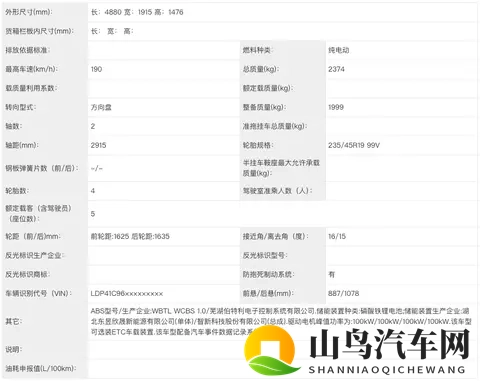Click the 反光标识商标 label
Image resolution: width=480 pixels, height=381 pixels.
pyautogui.click(x=28, y=275)
